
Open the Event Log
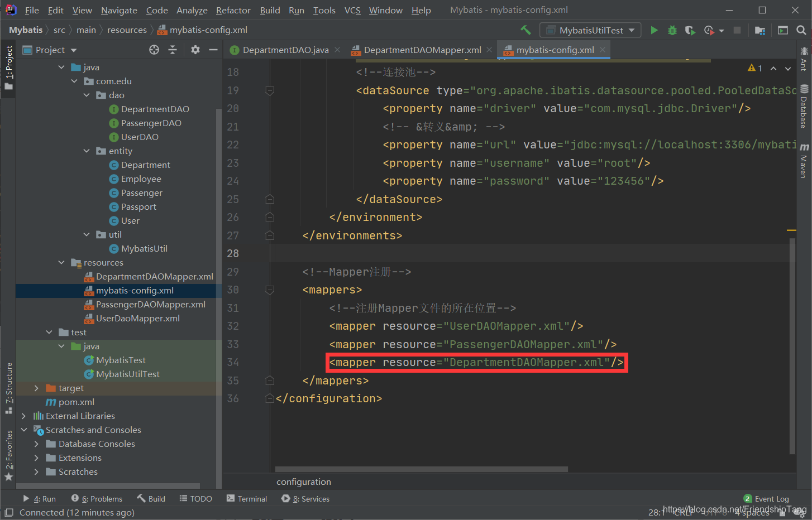pos(766,499)
